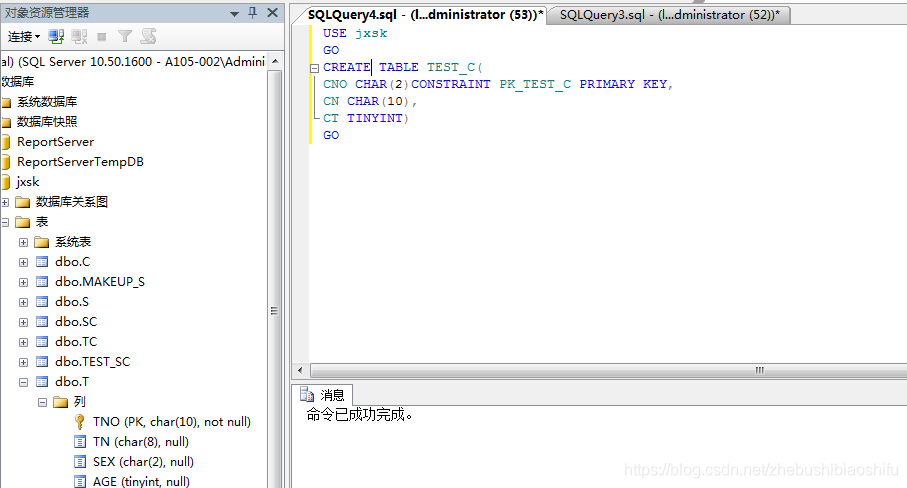Click the CN CHAR(10) line

click(x=370, y=101)
